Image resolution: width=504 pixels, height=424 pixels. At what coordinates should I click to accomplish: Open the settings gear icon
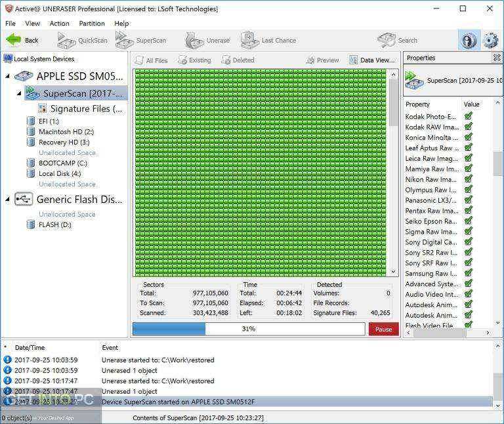click(490, 41)
